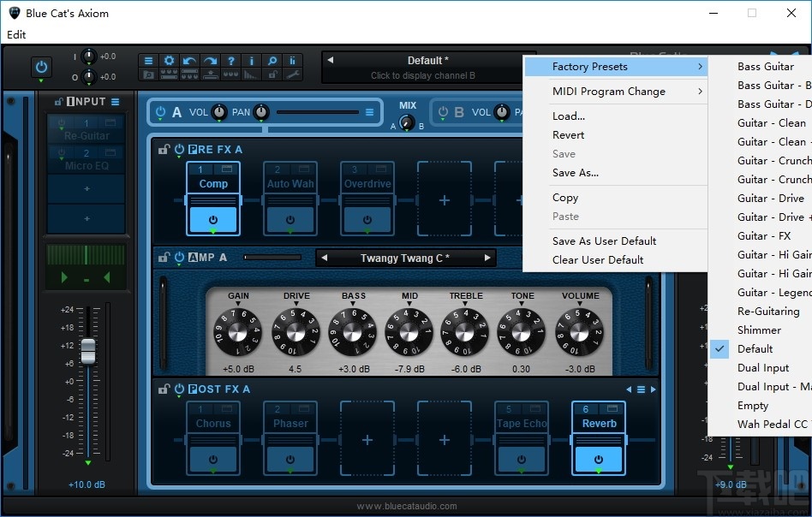Toggle POST FX A lock icon
812x517 pixels.
pos(164,389)
